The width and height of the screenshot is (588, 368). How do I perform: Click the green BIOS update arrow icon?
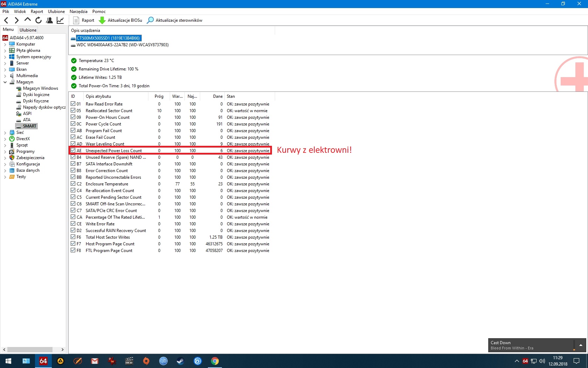coord(102,20)
